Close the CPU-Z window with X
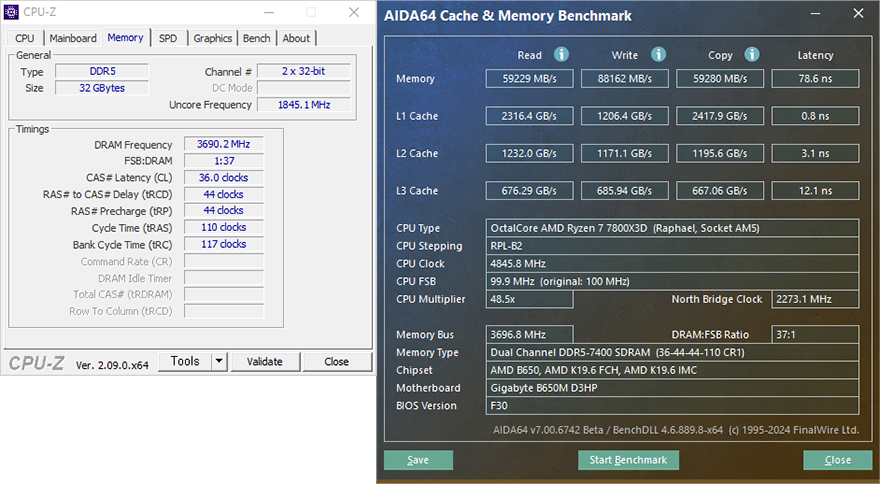Screen dimensions: 880x484 point(354,12)
